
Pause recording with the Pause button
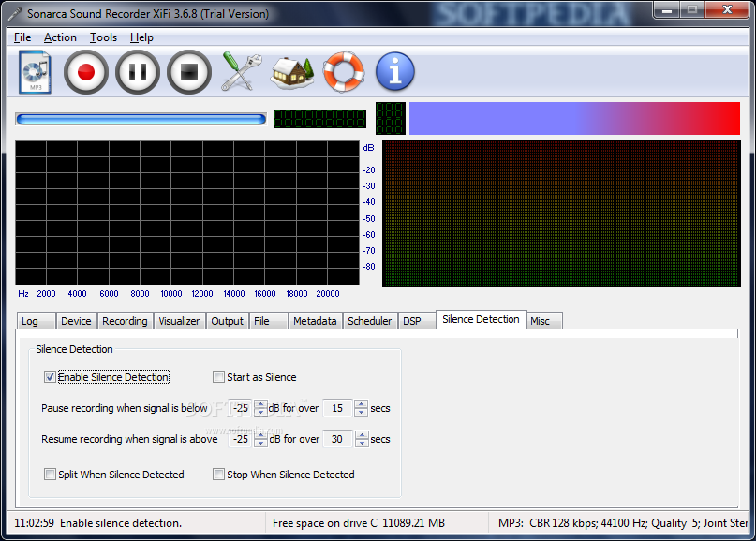[x=138, y=72]
